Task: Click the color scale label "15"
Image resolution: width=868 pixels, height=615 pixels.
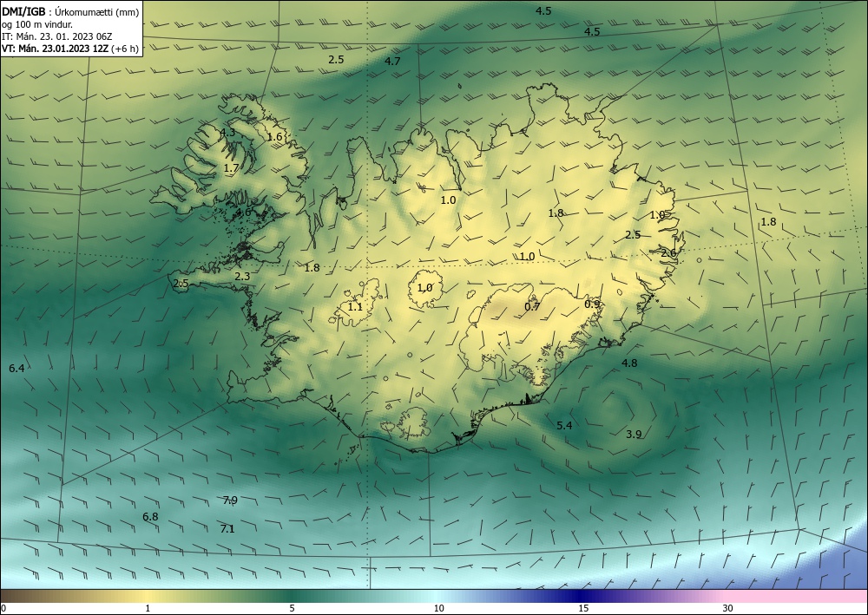Action: point(583,608)
